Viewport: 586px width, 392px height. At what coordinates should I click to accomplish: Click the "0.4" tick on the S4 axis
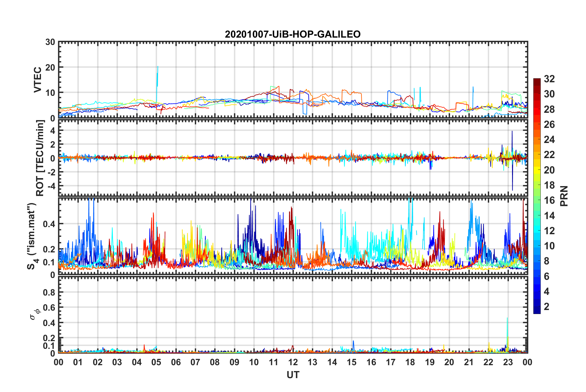pyautogui.click(x=49, y=224)
